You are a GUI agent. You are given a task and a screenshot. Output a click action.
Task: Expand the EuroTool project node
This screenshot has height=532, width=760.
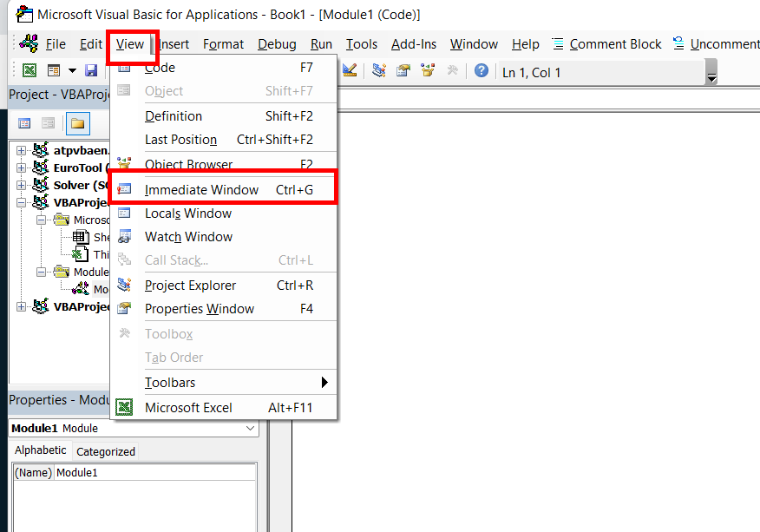[21, 167]
